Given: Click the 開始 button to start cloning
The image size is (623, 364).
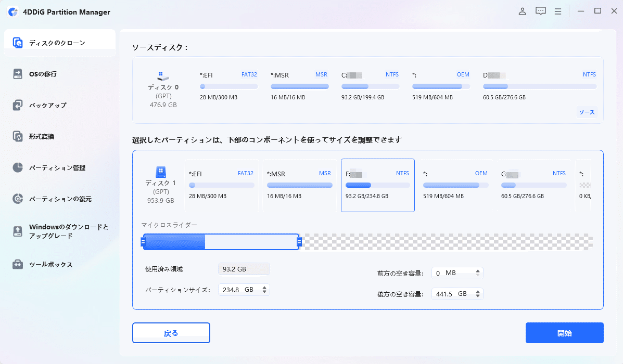Looking at the screenshot, I should click(x=564, y=333).
